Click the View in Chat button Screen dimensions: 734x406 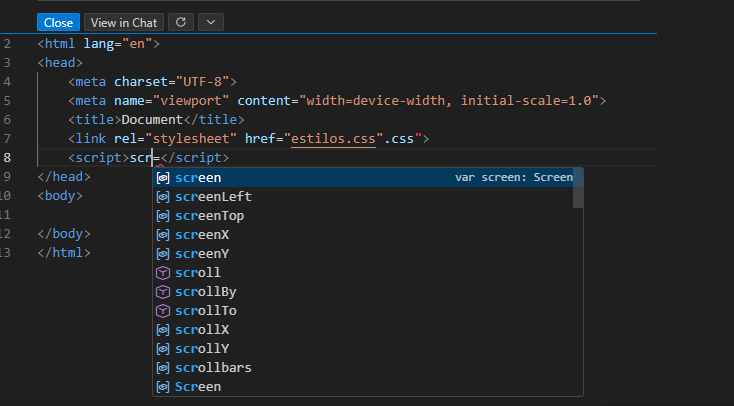[123, 22]
